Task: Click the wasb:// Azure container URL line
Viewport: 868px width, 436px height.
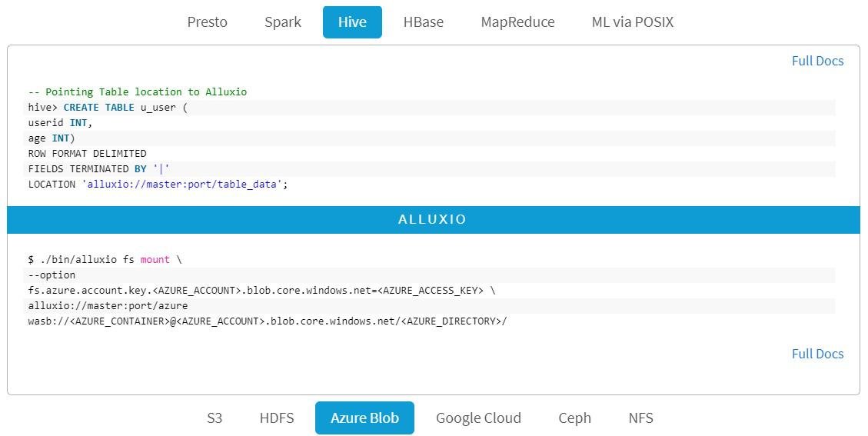Action: 267,321
